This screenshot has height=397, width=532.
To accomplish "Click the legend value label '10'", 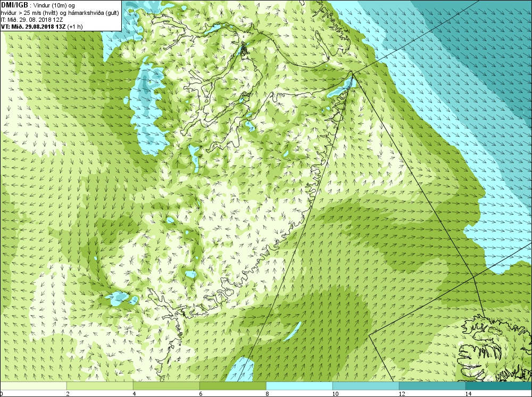I will pos(335,394).
